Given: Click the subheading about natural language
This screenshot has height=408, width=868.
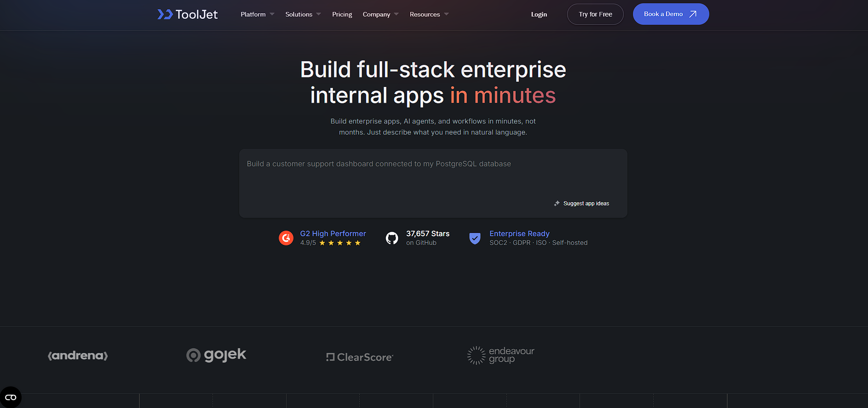Looking at the screenshot, I should tap(433, 127).
